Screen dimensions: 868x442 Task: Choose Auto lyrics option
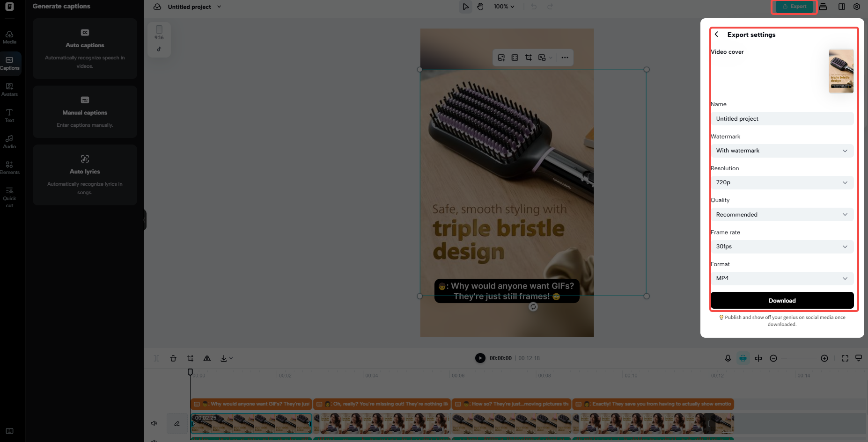pos(85,175)
